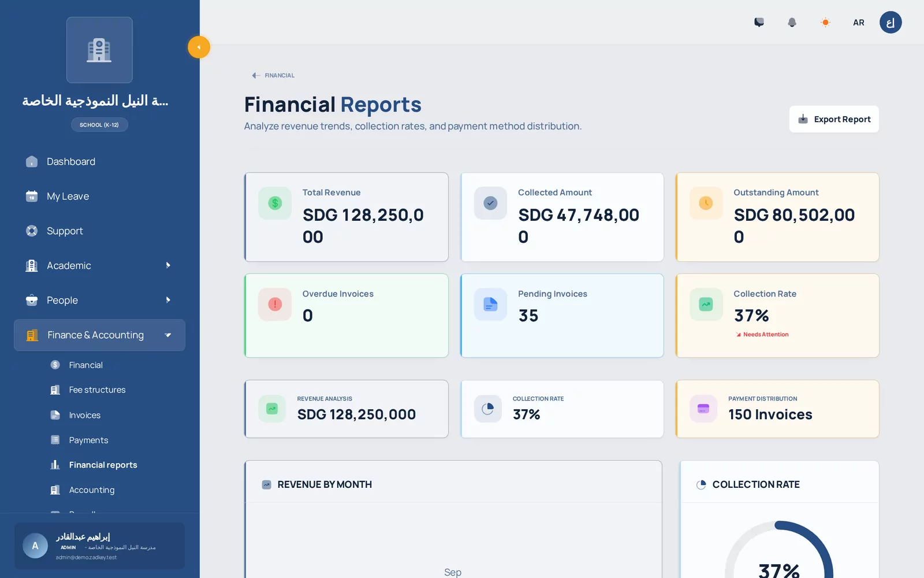Click the Outstanding Amount clock icon
The height and width of the screenshot is (578, 924).
(706, 203)
